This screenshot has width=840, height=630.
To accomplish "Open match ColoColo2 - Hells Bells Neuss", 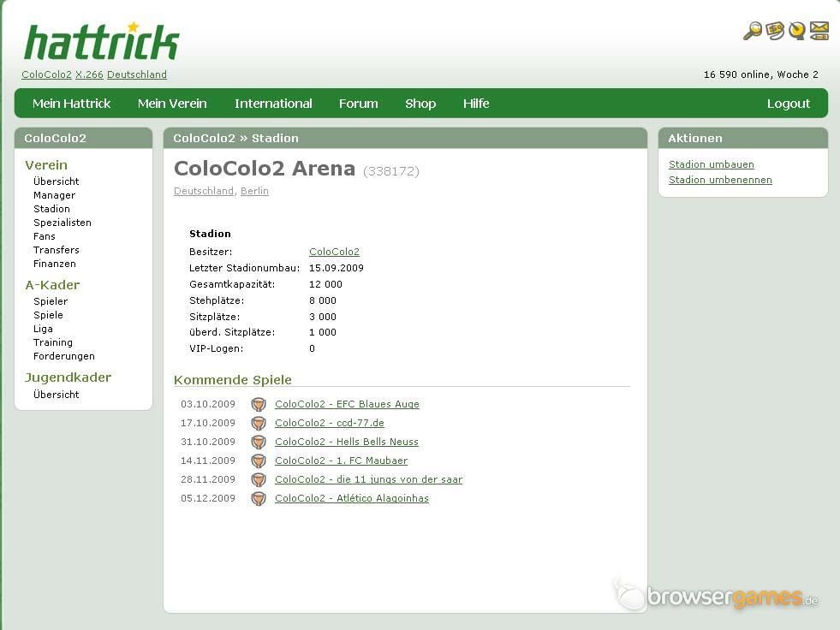I will tap(347, 442).
